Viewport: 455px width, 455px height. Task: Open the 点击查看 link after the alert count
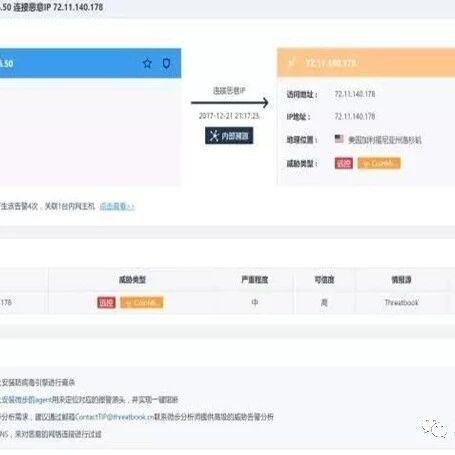pos(117,206)
